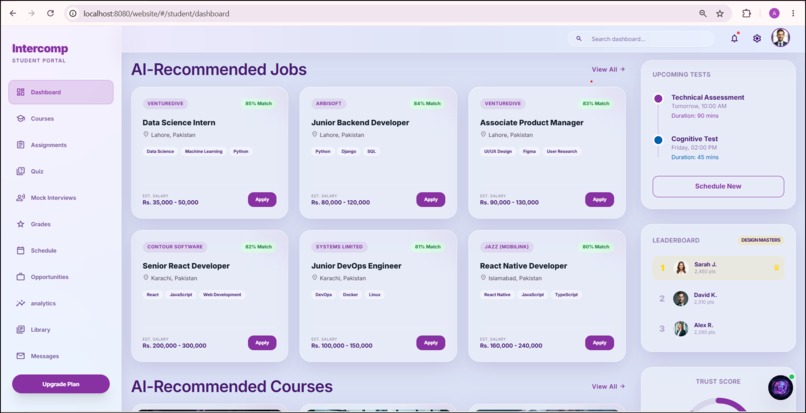Viewport: 806px width, 413px height.
Task: Click the TypeScript skill tag
Action: 566,295
